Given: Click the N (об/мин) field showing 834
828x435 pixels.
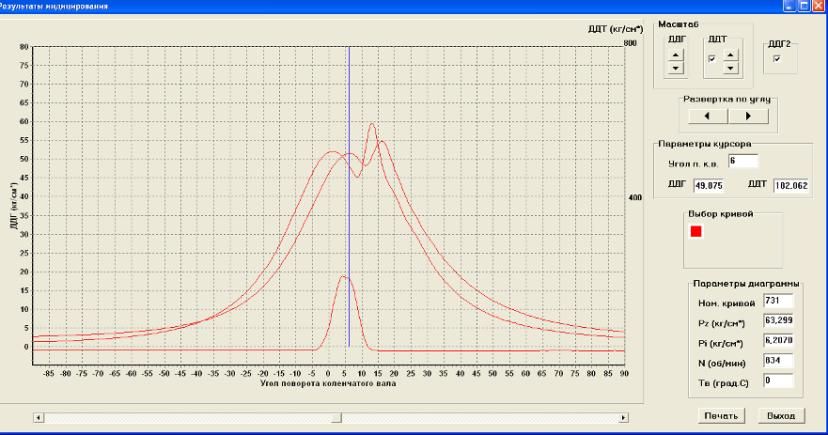Looking at the screenshot, I should click(x=778, y=361).
